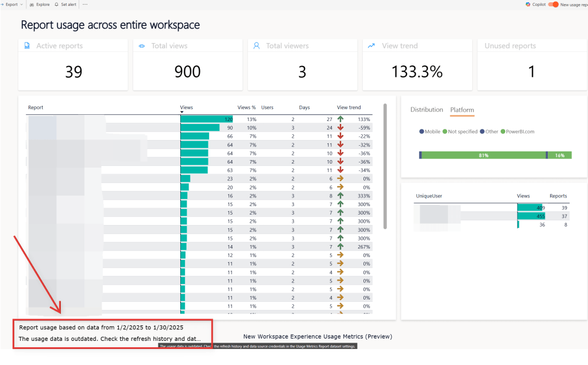Select the Platform tab
588x365 pixels.
462,110
